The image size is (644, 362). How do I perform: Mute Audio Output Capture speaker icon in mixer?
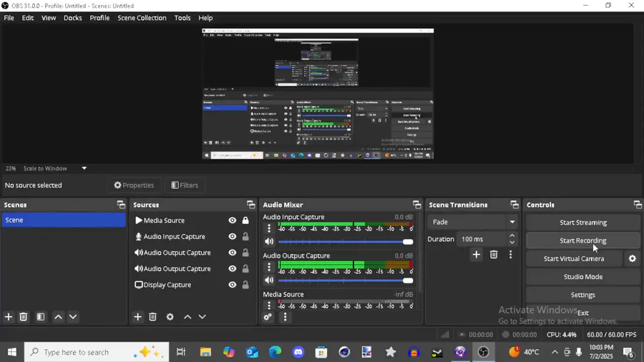269,280
